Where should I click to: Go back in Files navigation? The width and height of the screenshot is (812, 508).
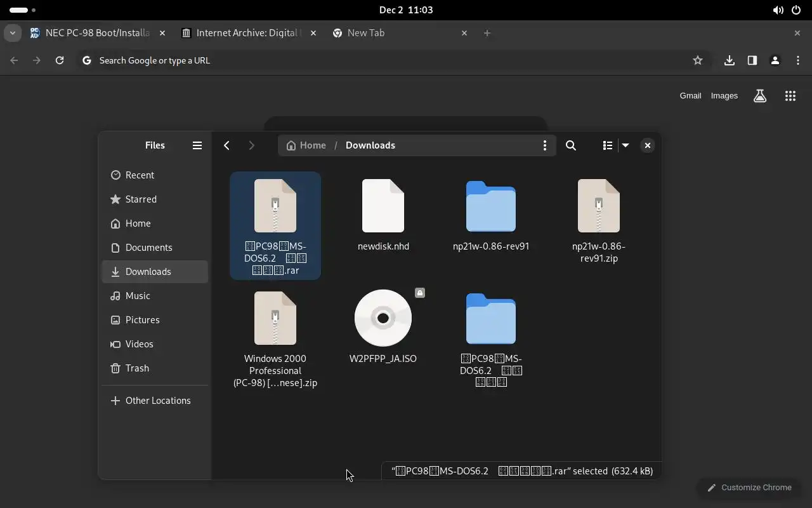point(226,145)
